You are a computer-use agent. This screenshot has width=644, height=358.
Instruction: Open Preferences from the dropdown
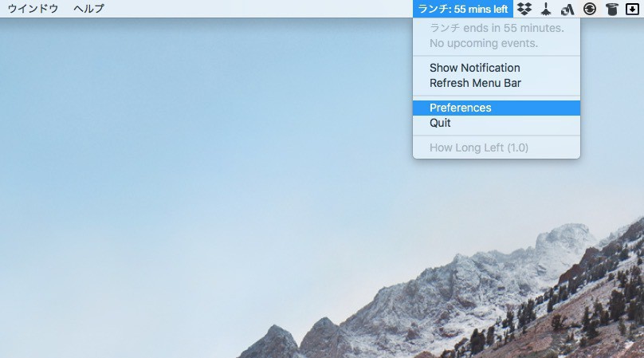(497, 108)
